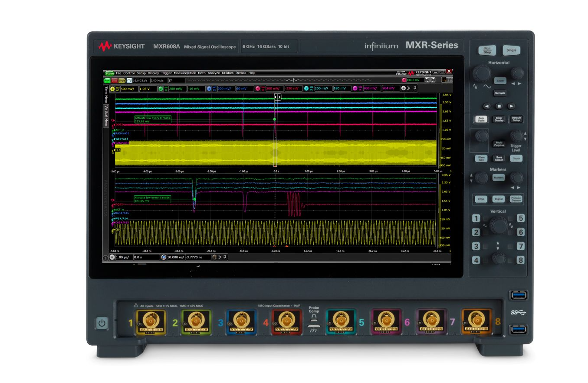Image resolution: width=588 pixels, height=383 pixels.
Task: Push the front-panel Single key
Action: tap(512, 50)
